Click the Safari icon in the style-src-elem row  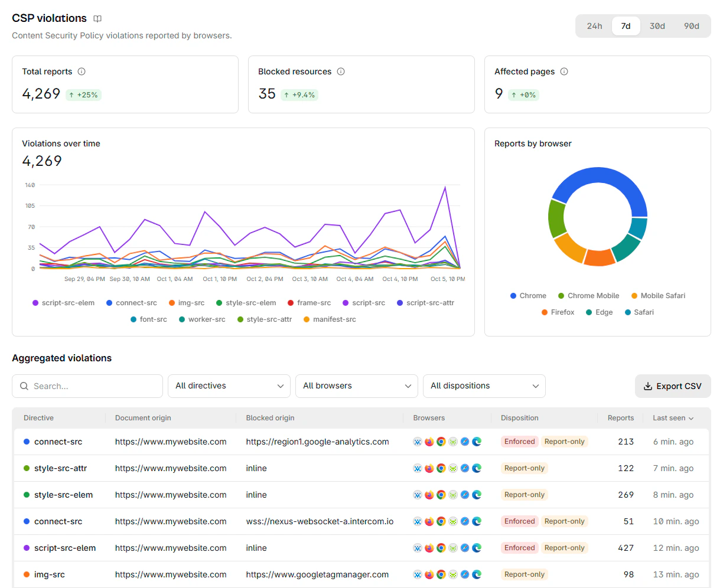(x=465, y=495)
